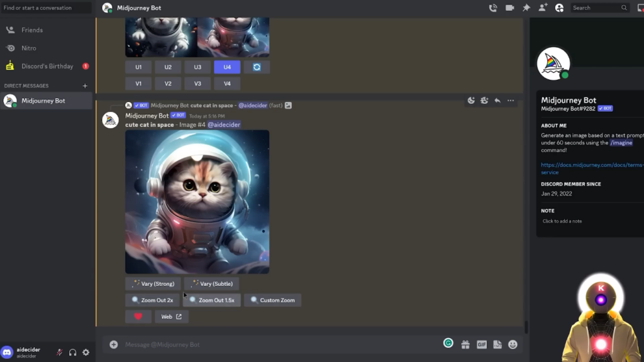Click the reply arrow on the message
Screen dimensions: 644x362
(x=497, y=101)
